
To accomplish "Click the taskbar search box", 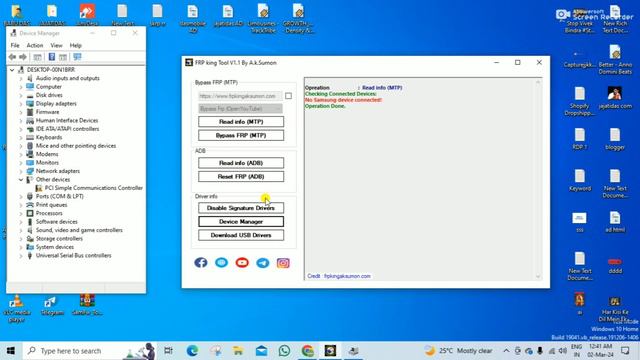I will click(89, 351).
